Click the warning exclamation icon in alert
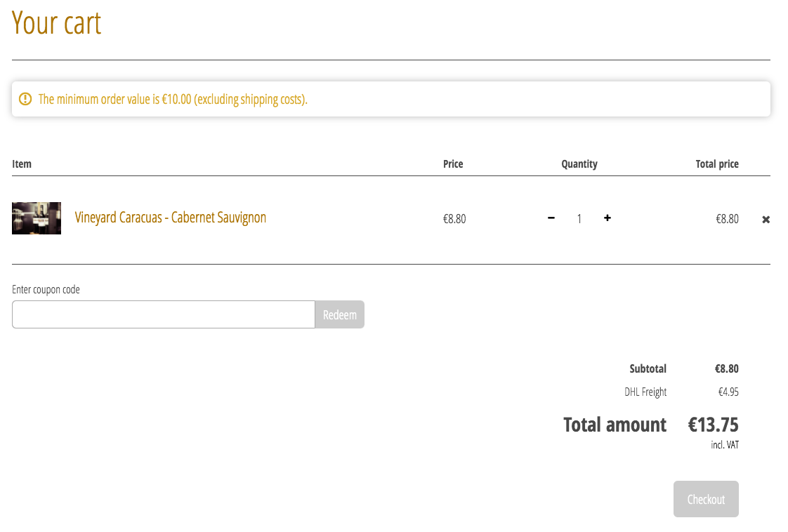788x532 pixels. click(25, 99)
